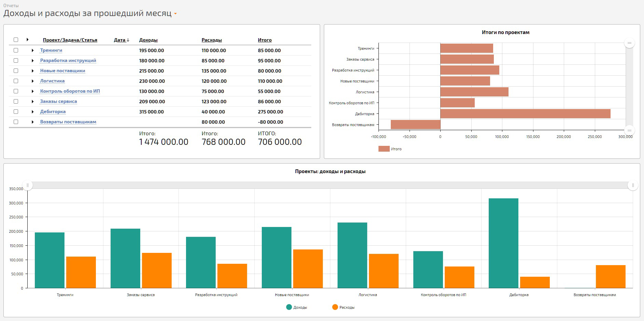Image resolution: width=644 pixels, height=321 pixels.
Task: Expand the Новые поставщики row
Action: pos(32,71)
